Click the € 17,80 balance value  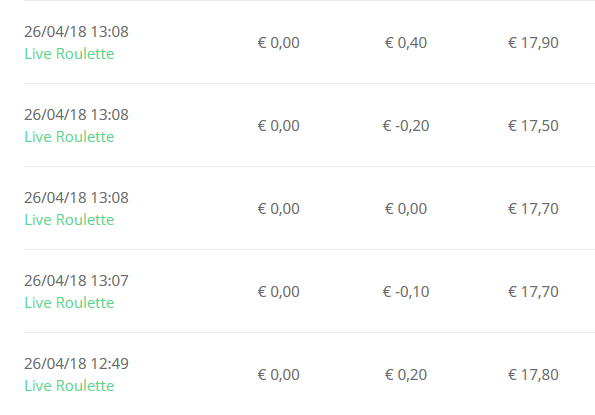pyautogui.click(x=533, y=375)
